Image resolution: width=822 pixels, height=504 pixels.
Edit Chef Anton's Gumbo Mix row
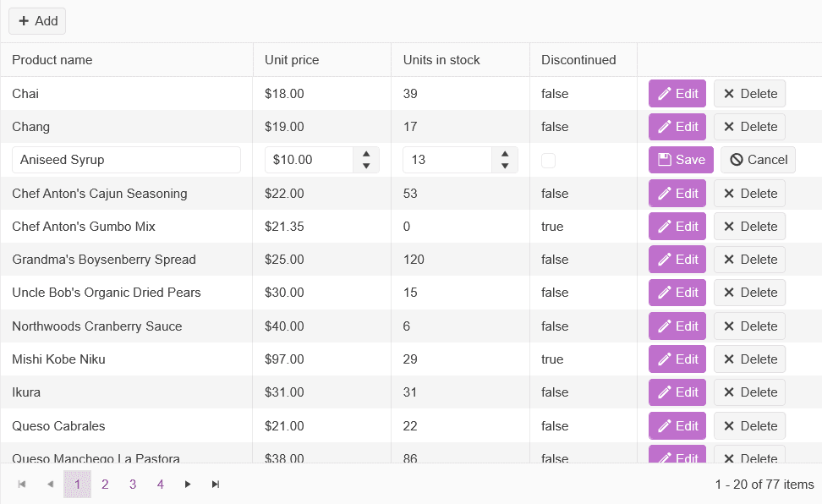coord(677,227)
